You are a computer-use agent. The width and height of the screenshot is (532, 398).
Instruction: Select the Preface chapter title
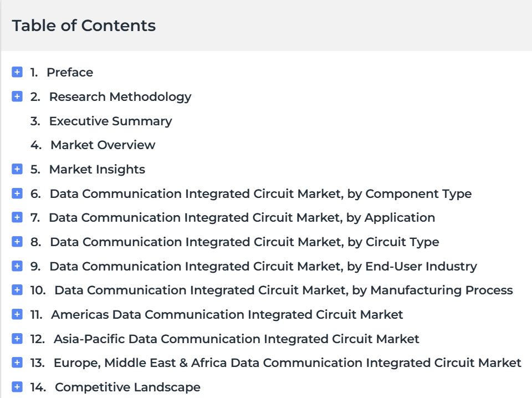pos(70,72)
